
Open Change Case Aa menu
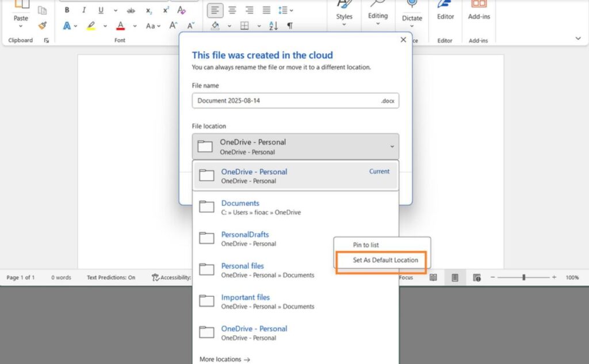[x=153, y=26]
